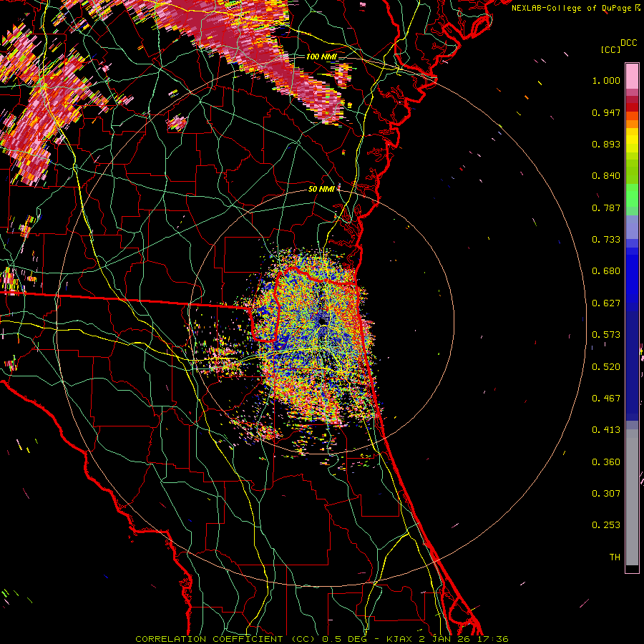This screenshot has height=644, width=644.
Task: Click the 0.680 color scale value
Action: coord(606,271)
